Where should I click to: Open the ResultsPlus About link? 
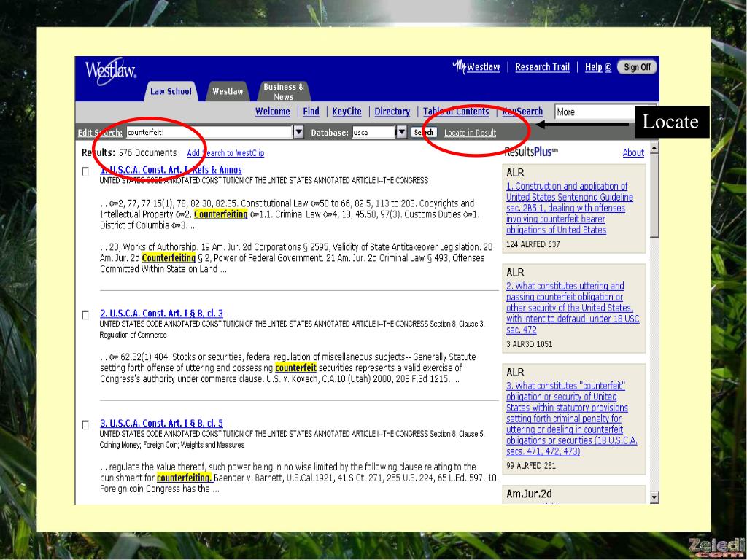[x=633, y=152]
